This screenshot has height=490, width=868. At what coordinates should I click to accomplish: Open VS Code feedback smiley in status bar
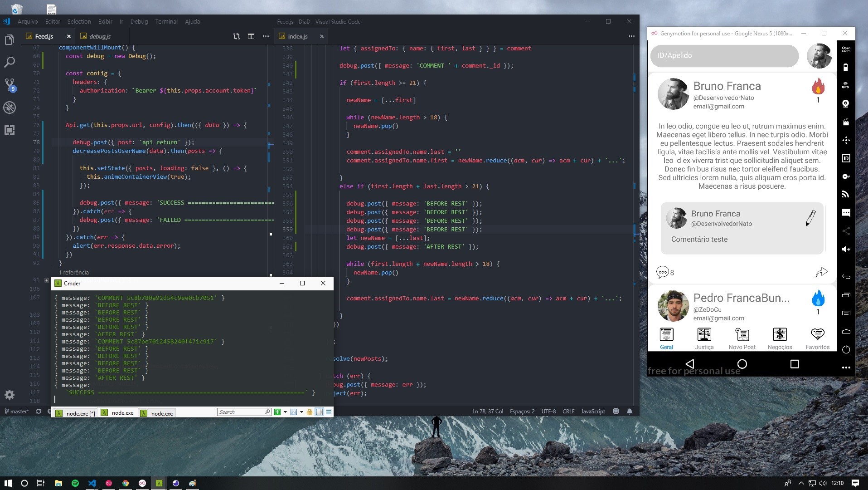pyautogui.click(x=616, y=411)
